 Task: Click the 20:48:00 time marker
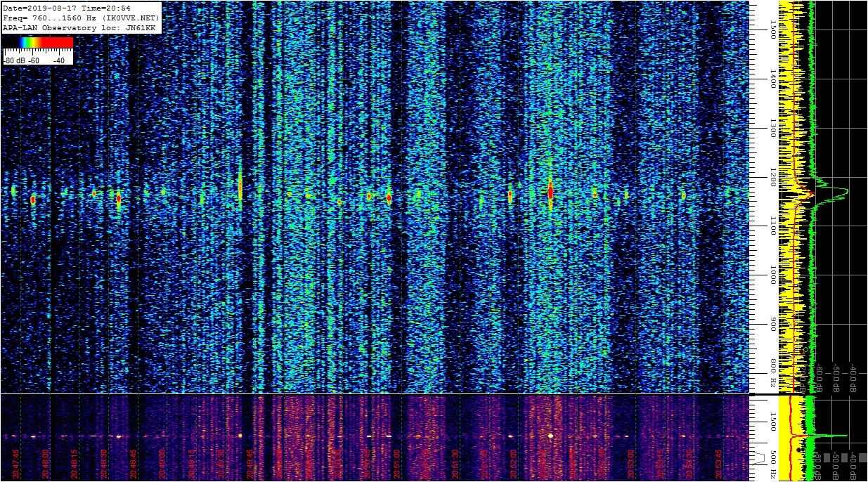coord(45,464)
